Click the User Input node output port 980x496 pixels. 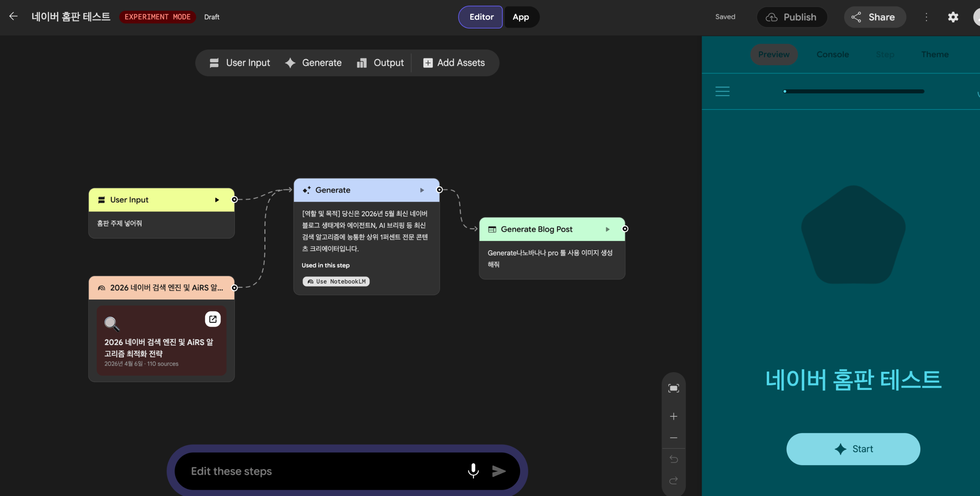coord(235,200)
